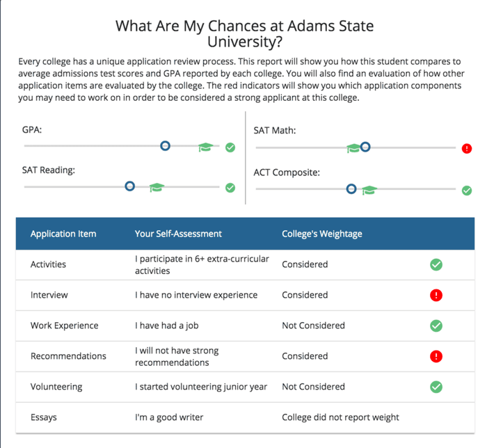Click the ACT Composite slider circle handle
Screen dimensions: 487x448
[x=351, y=189]
